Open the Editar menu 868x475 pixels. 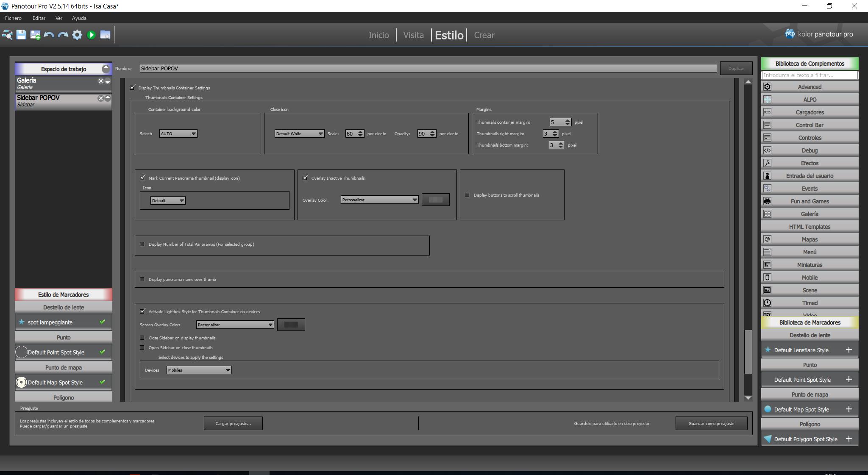tap(39, 18)
